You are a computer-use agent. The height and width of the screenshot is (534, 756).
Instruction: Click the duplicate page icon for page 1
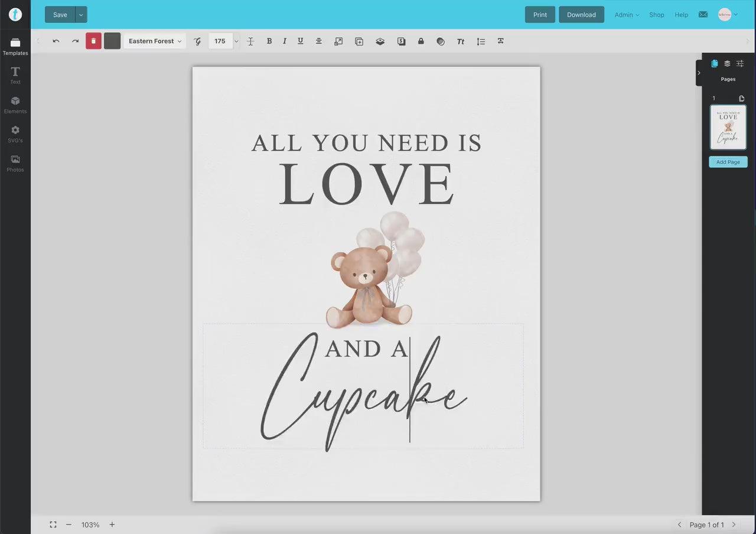click(x=742, y=99)
